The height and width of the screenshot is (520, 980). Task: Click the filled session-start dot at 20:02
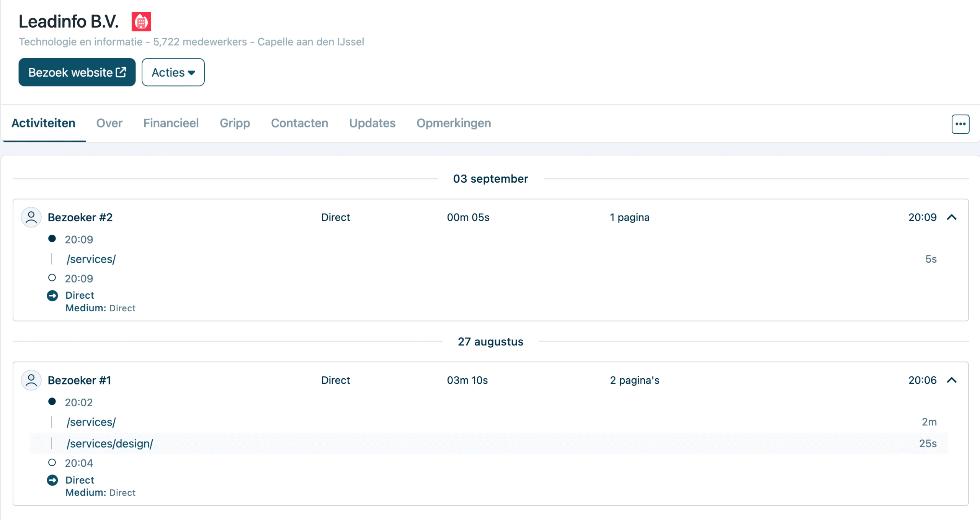52,402
